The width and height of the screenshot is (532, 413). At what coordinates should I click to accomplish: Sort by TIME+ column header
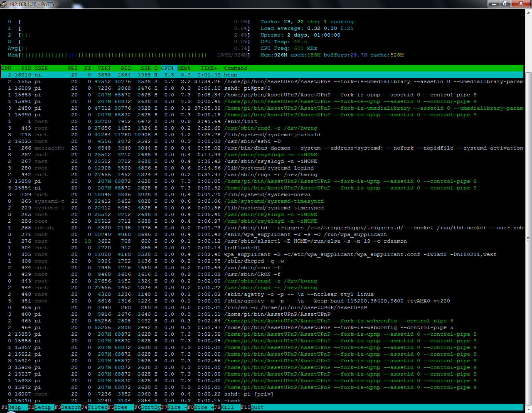tap(209, 68)
